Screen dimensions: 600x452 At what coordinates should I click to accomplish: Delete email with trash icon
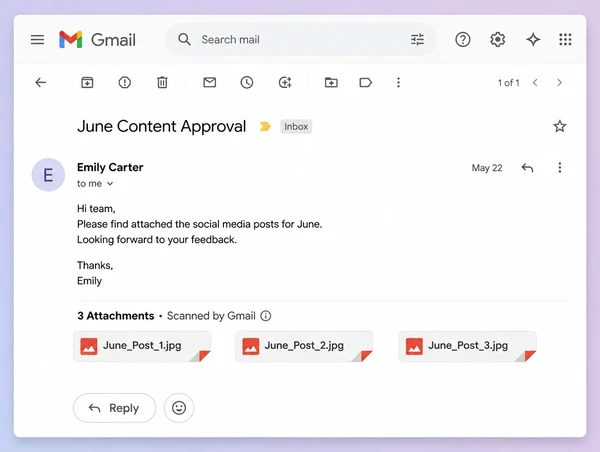click(x=162, y=82)
